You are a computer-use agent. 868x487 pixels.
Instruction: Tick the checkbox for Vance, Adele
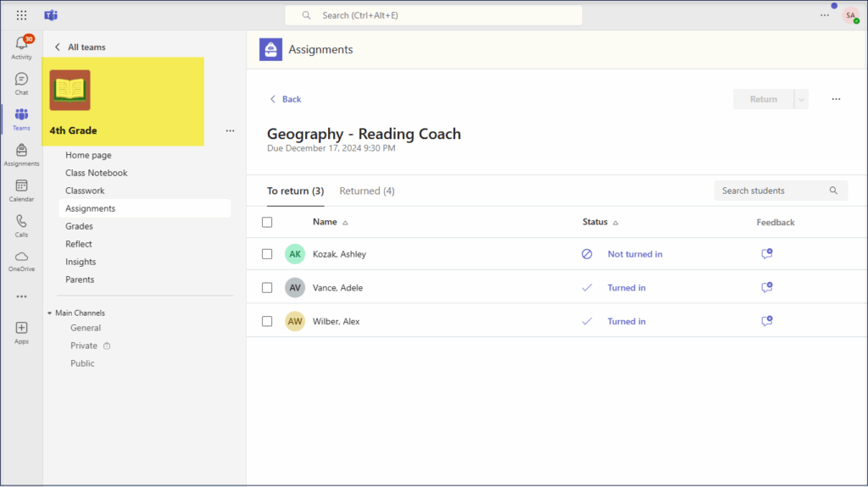point(267,288)
